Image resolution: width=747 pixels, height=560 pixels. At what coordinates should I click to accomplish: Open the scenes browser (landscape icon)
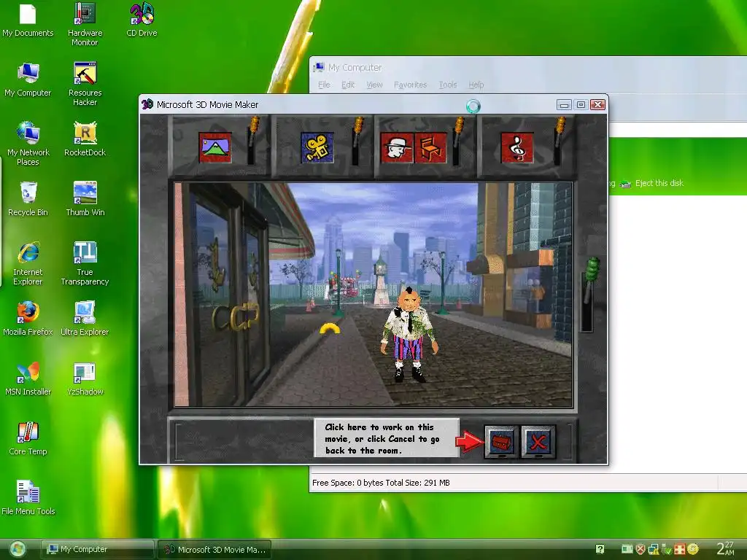215,147
